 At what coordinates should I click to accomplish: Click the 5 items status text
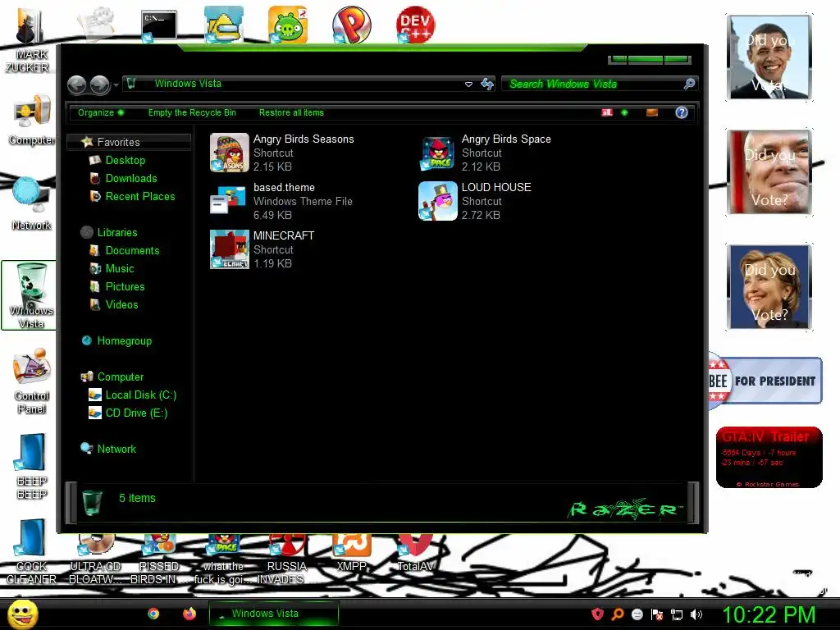click(x=137, y=498)
